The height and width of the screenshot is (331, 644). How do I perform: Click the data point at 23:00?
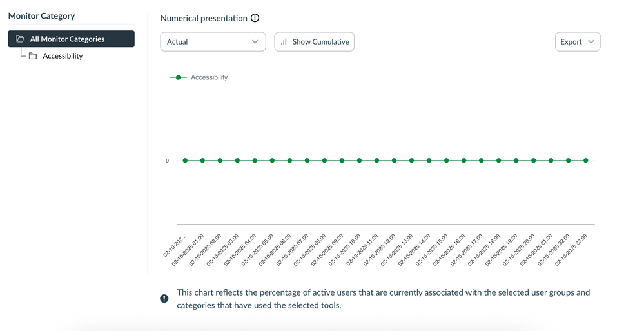coord(586,161)
